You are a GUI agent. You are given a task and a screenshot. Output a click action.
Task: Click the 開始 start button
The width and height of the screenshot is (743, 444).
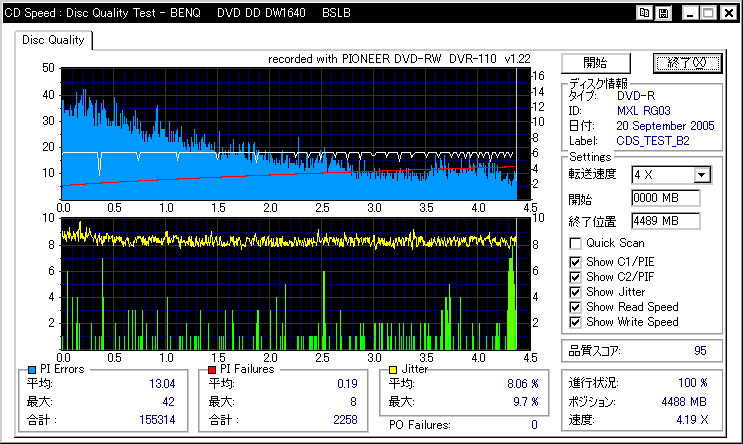click(x=596, y=63)
